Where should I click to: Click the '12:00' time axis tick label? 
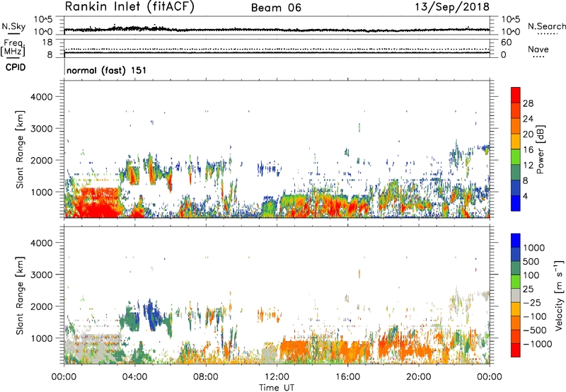point(277,377)
